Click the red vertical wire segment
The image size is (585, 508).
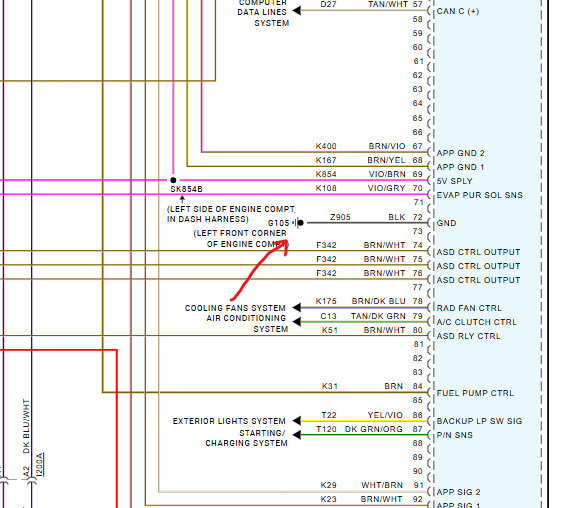coord(117,429)
